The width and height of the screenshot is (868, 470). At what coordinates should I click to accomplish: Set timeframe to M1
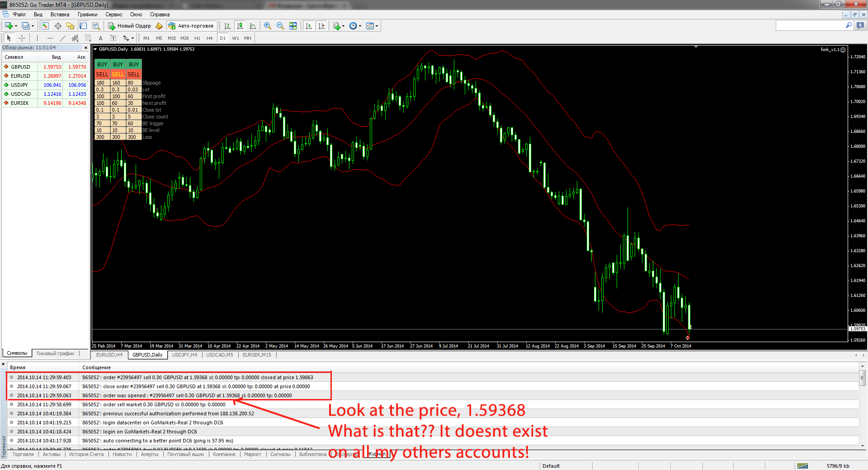tap(146, 38)
